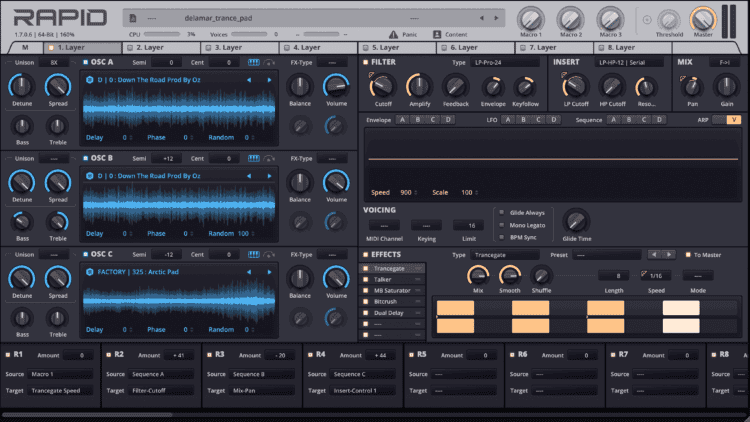The image size is (750, 422).
Task: Open OSC A Unison 8X dropdown
Action: 54,62
